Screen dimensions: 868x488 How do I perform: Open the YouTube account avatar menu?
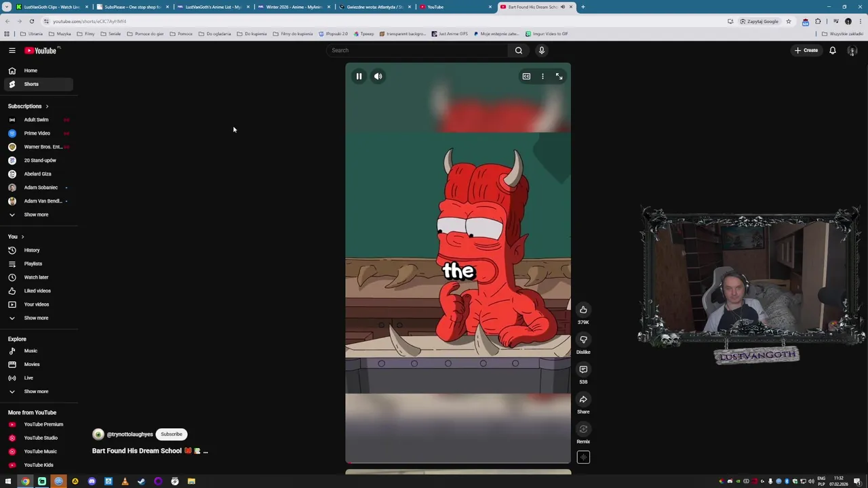pyautogui.click(x=852, y=51)
